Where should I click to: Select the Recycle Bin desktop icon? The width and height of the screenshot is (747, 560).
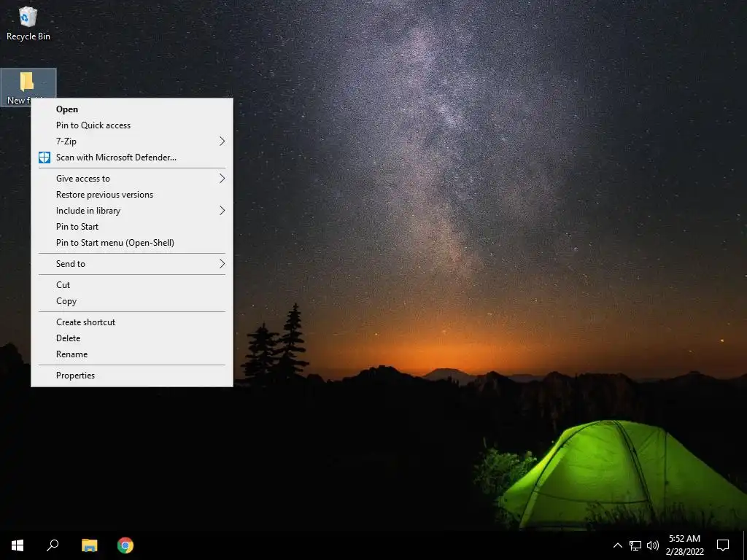coord(28,23)
